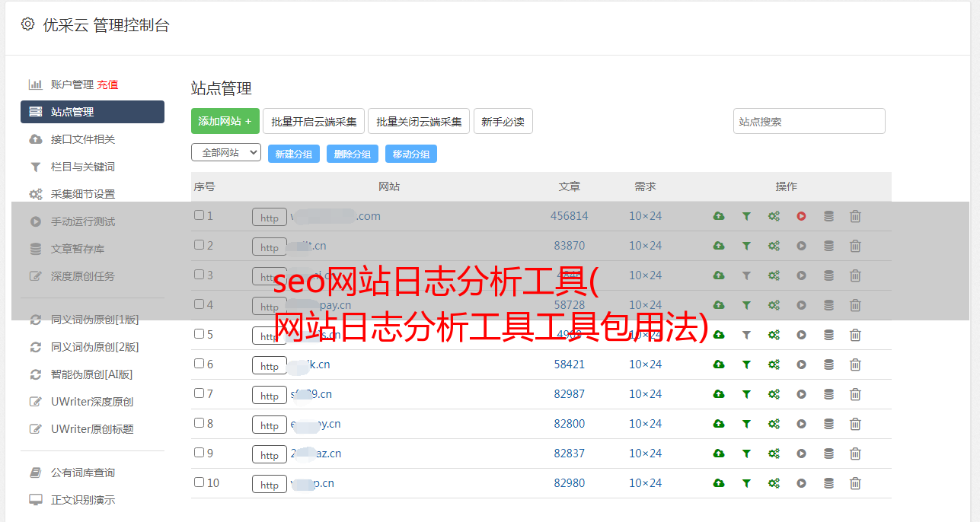The image size is (980, 522).
Task: Click trash delete icon in row 9
Action: [x=855, y=454]
